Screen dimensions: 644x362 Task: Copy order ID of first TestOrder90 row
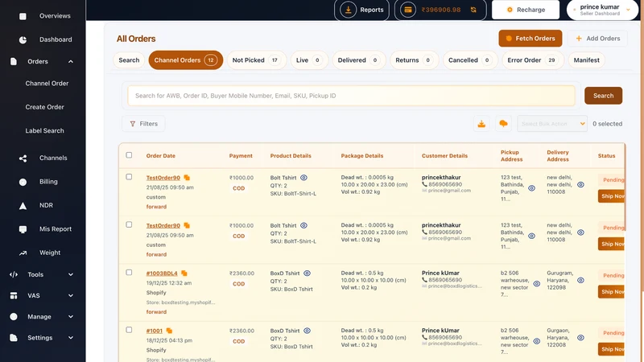pos(187,178)
